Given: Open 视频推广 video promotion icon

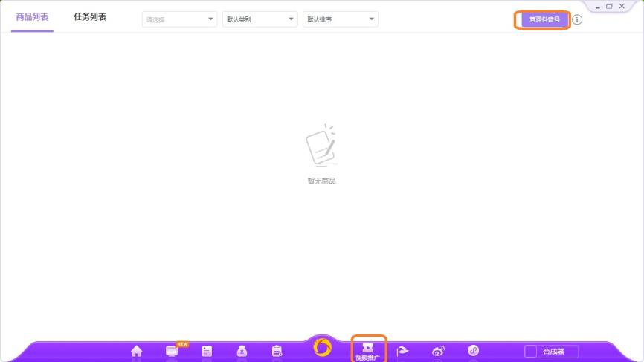Looking at the screenshot, I should click(368, 352).
